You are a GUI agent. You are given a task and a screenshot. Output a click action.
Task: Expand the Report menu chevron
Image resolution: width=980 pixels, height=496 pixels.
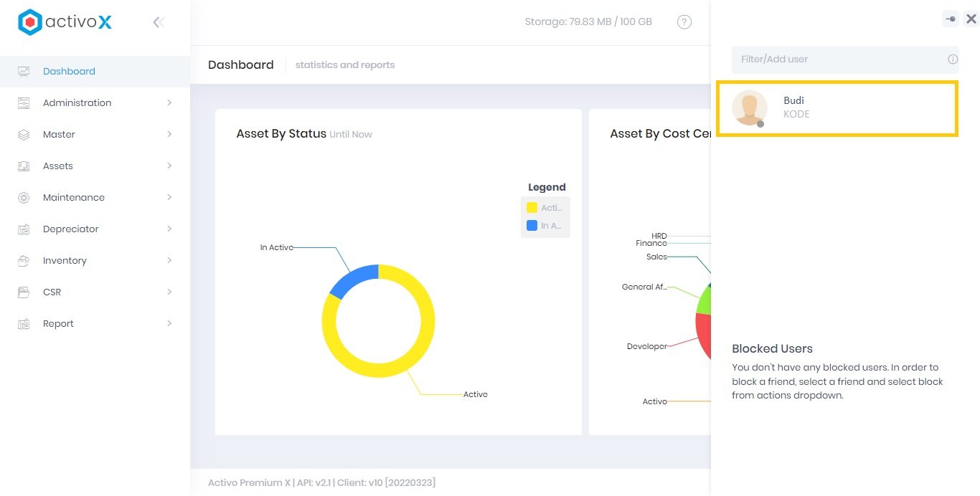coord(169,324)
